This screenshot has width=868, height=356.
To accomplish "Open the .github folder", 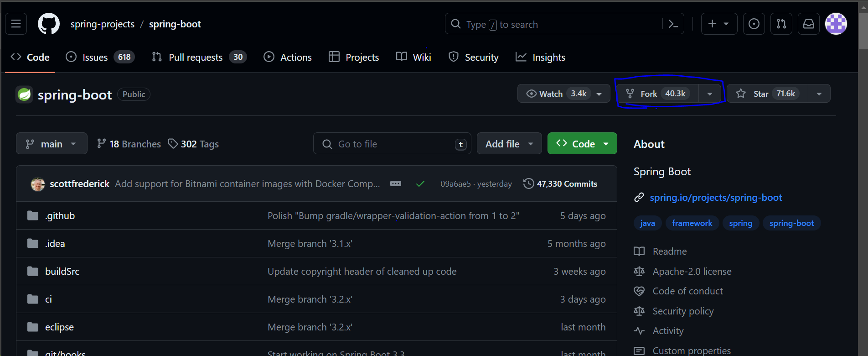I will point(60,215).
